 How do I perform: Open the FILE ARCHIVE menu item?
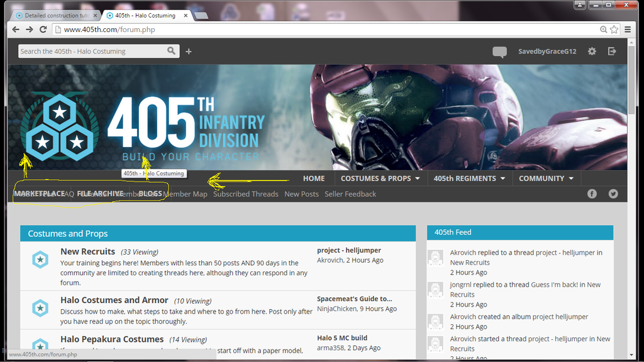(x=100, y=194)
